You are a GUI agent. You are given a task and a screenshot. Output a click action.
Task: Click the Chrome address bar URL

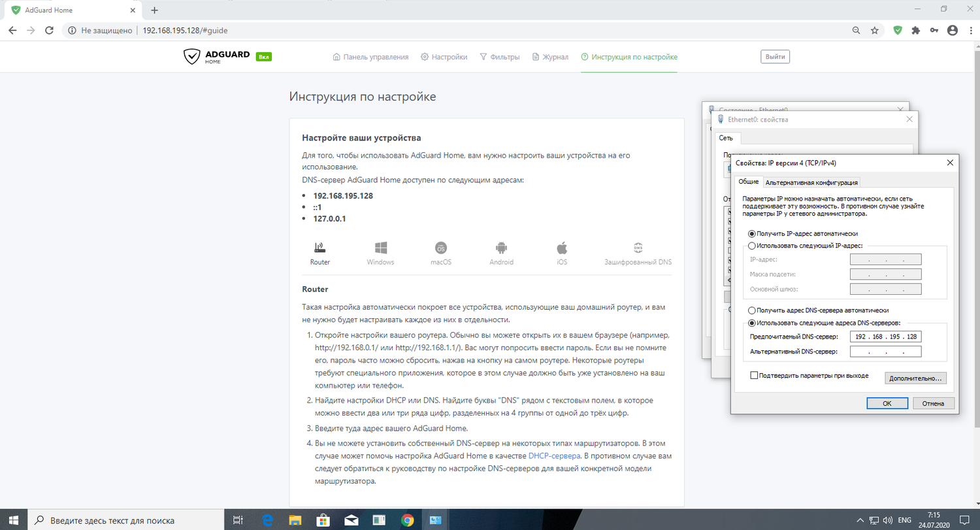(185, 31)
